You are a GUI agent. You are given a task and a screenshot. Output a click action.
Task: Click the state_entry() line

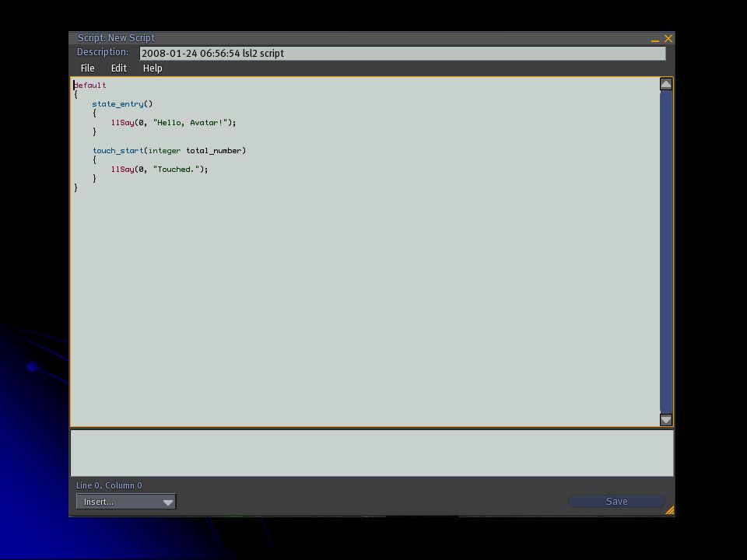coord(122,103)
